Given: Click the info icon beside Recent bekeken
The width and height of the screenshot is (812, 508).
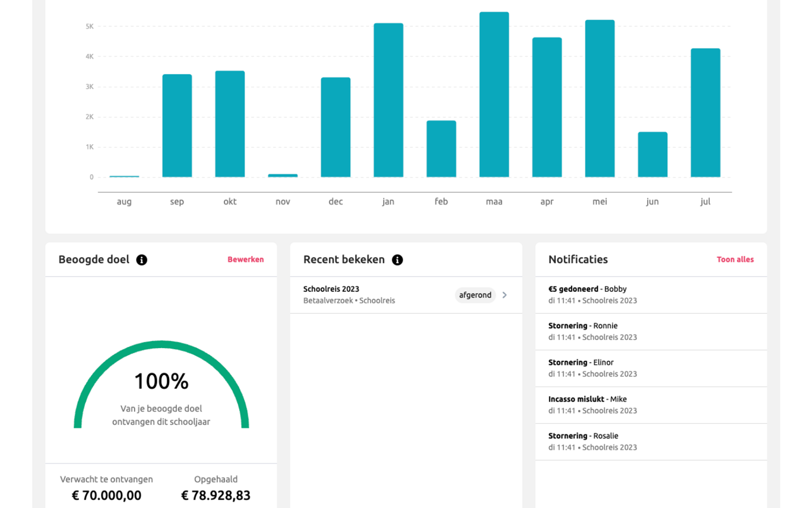Looking at the screenshot, I should pyautogui.click(x=397, y=260).
